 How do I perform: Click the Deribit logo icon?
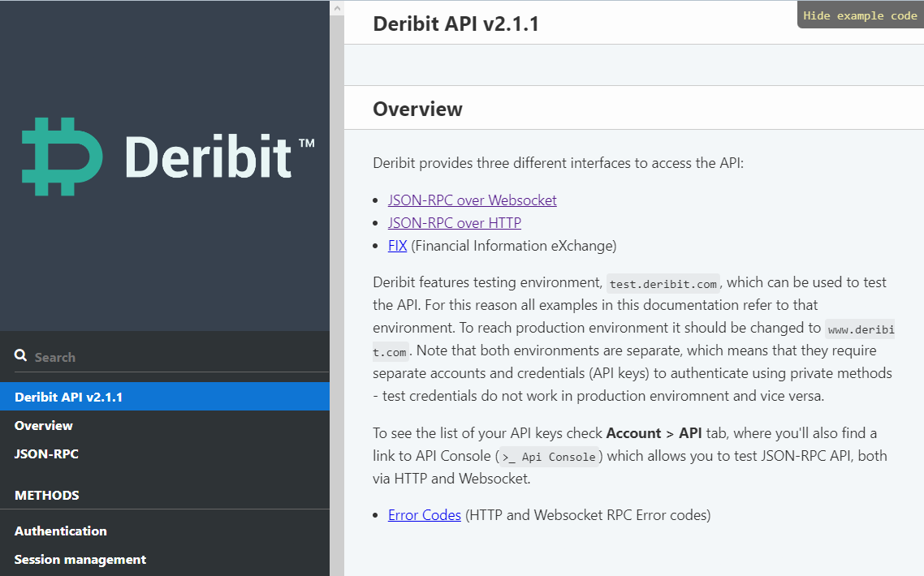coord(62,156)
